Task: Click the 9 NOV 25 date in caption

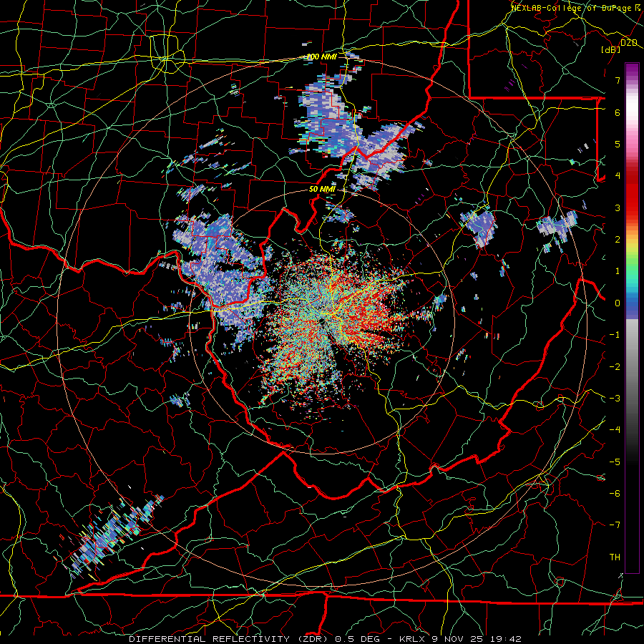Action: pos(457,639)
